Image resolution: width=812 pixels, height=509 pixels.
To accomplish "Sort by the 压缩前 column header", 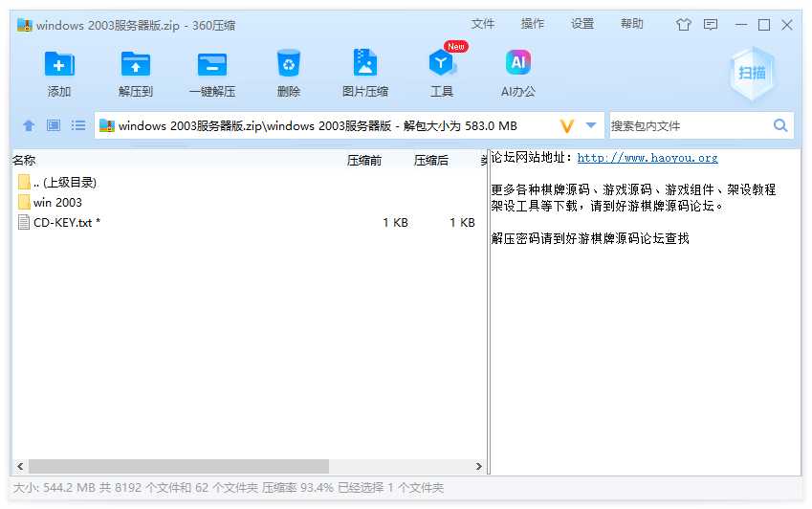I will click(x=364, y=161).
